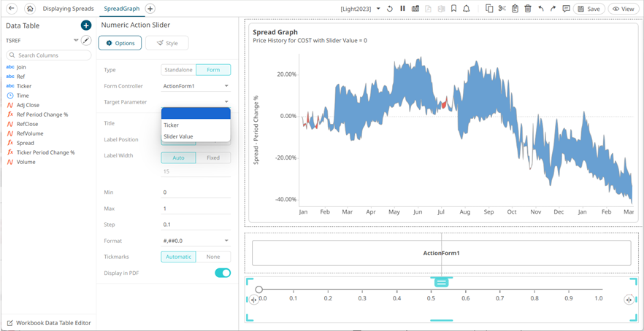Click the bookmark icon in the toolbar
The height and width of the screenshot is (331, 644).
453,9
